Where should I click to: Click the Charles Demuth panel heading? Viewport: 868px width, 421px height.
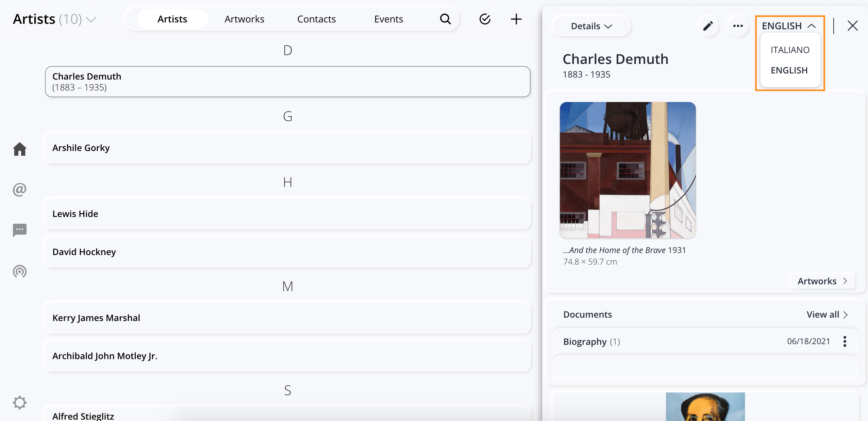click(615, 59)
